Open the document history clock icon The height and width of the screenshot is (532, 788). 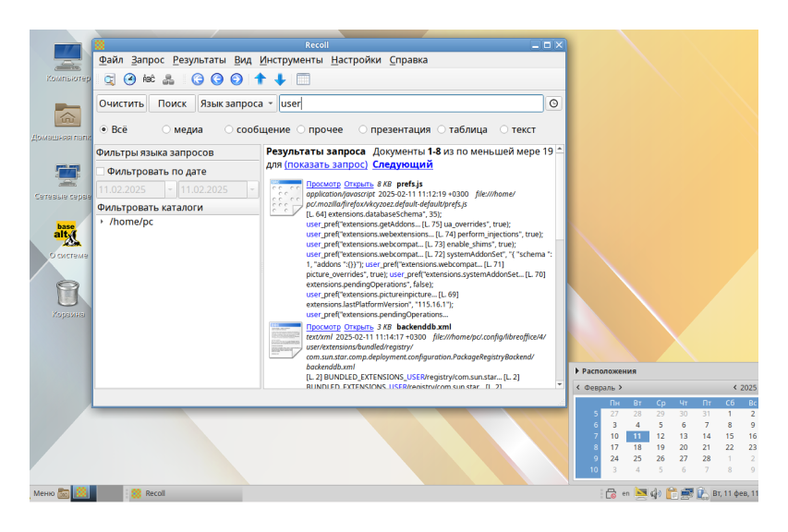tap(129, 79)
